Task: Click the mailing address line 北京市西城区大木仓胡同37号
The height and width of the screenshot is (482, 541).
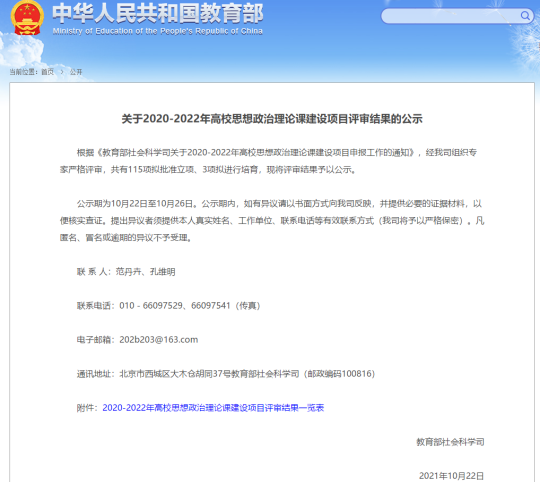Action: pos(175,374)
